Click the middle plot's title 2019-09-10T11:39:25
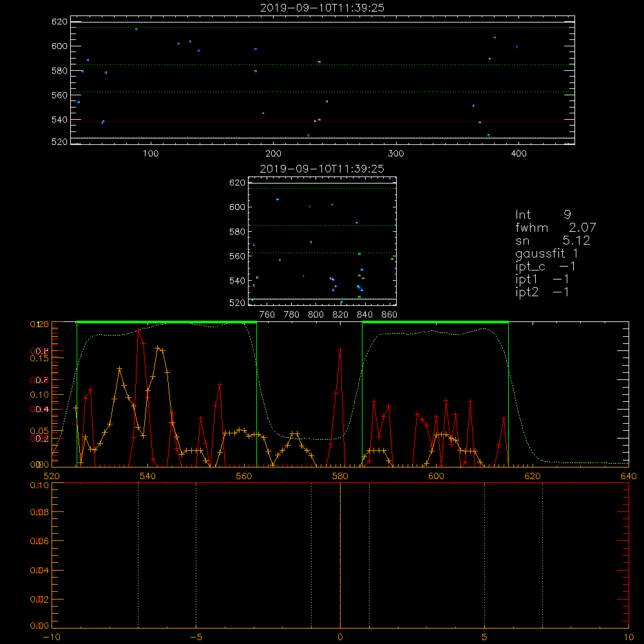 click(x=322, y=169)
